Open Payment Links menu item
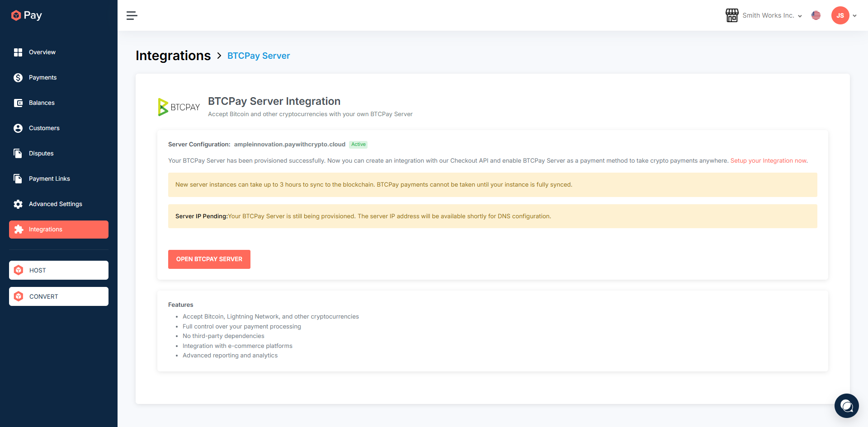 point(49,179)
